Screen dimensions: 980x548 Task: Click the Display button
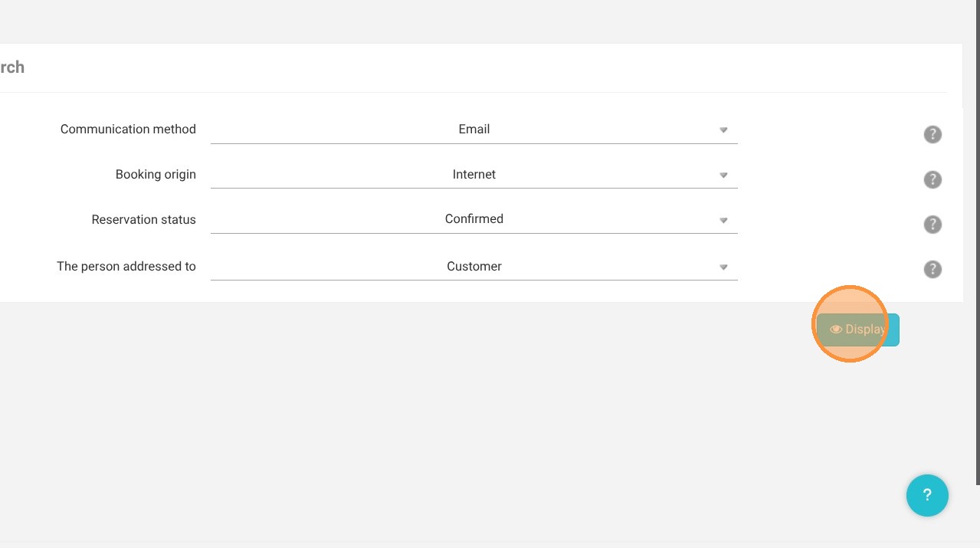(x=857, y=330)
